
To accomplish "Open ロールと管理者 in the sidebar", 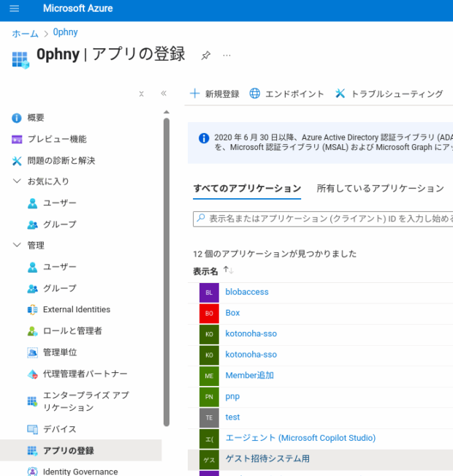I will (x=72, y=331).
